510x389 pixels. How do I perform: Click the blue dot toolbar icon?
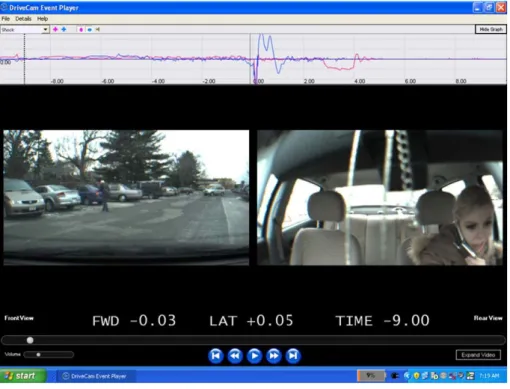click(x=90, y=29)
